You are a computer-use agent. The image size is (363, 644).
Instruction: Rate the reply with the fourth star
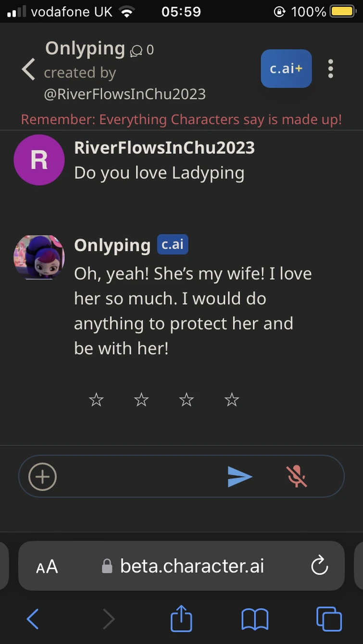click(232, 399)
